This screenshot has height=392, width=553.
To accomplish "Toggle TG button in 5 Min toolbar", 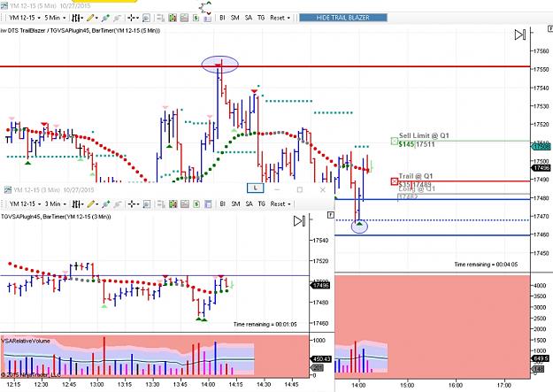I will [x=261, y=18].
